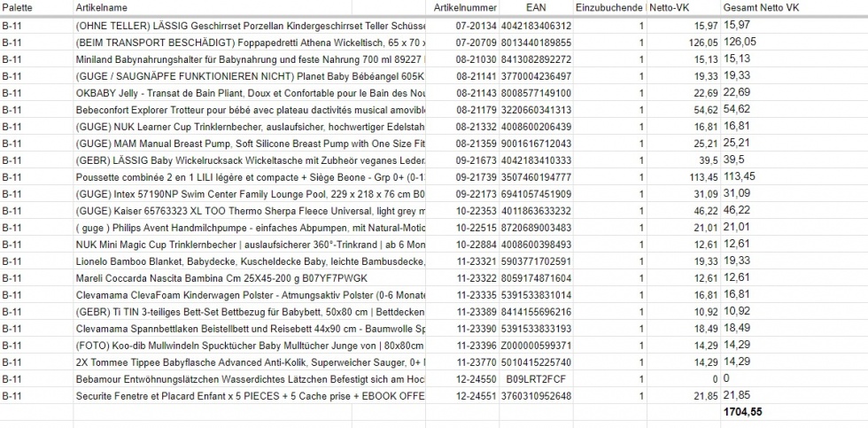The width and height of the screenshot is (868, 428).
Task: Click EAN value Z000000599371
Action: pyautogui.click(x=536, y=346)
